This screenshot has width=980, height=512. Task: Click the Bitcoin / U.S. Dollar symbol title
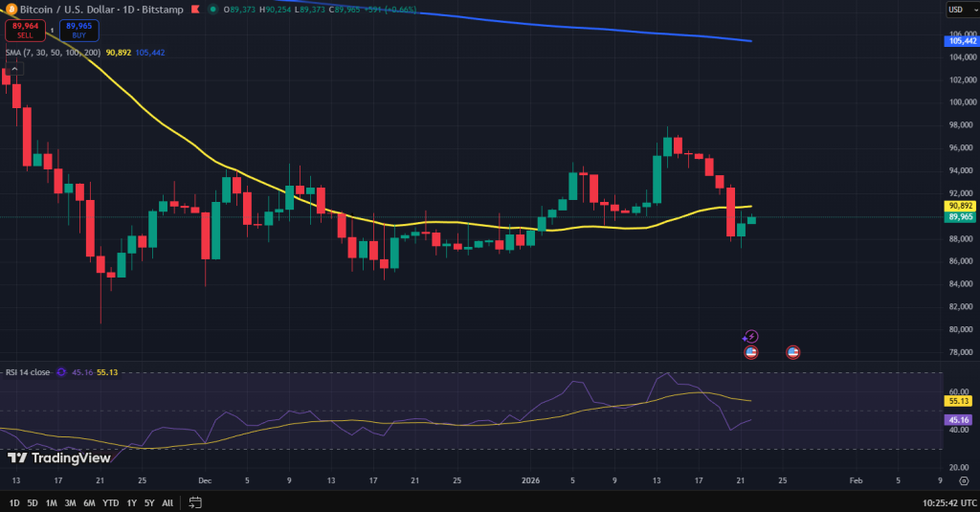(x=67, y=10)
